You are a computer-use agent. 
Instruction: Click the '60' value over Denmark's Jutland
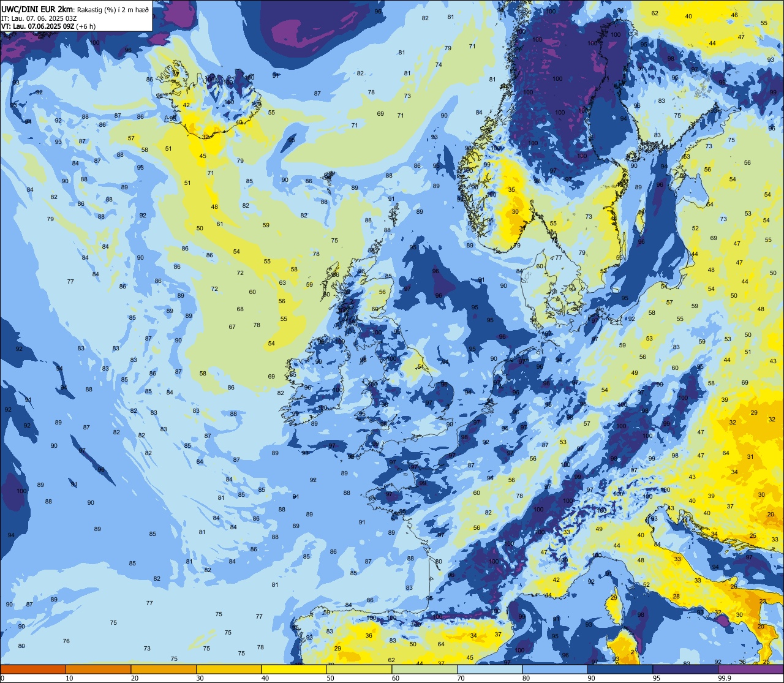point(540,266)
